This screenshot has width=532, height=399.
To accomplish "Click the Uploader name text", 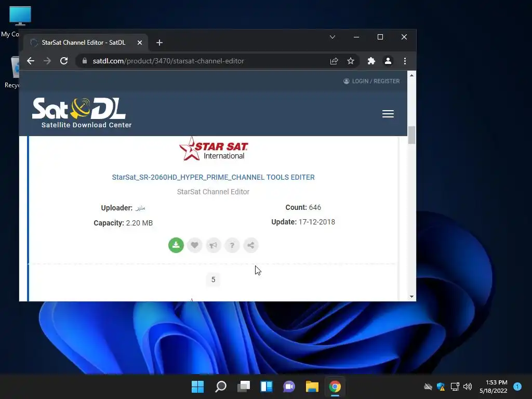I will pyautogui.click(x=140, y=208).
